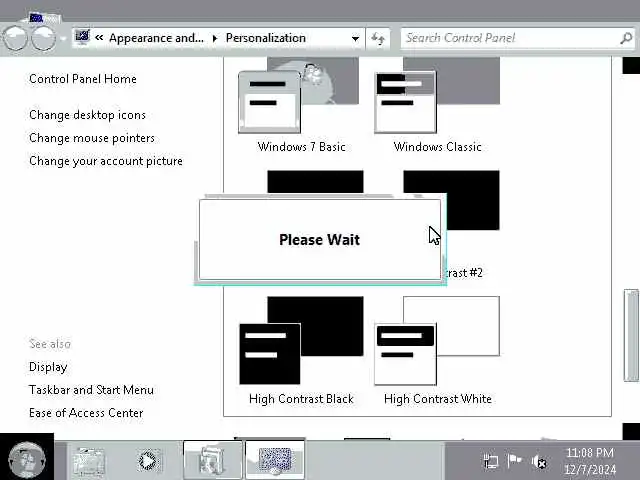The height and width of the screenshot is (480, 640).
Task: Click the Please Wait message text
Action: tap(320, 240)
